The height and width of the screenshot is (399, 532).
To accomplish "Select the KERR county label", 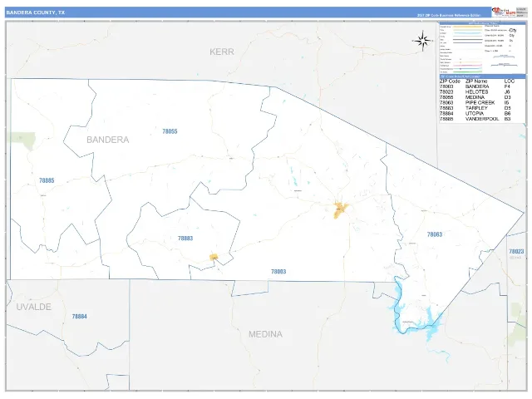I will (222, 52).
